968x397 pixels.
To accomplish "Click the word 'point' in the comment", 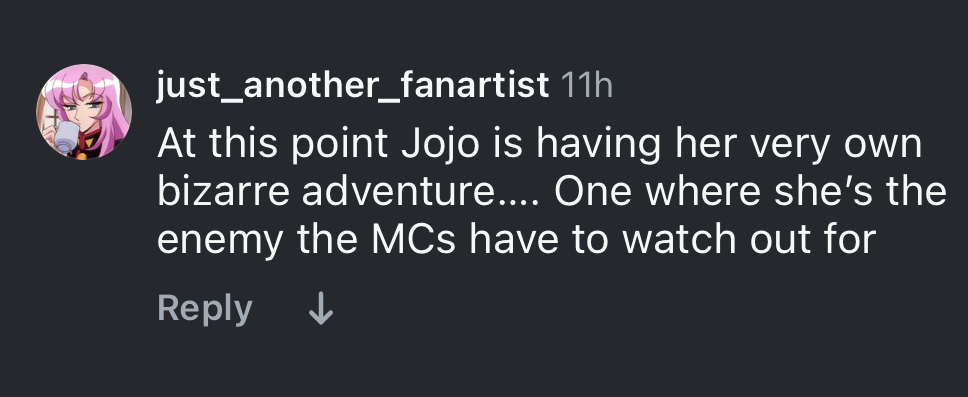I will click(339, 144).
